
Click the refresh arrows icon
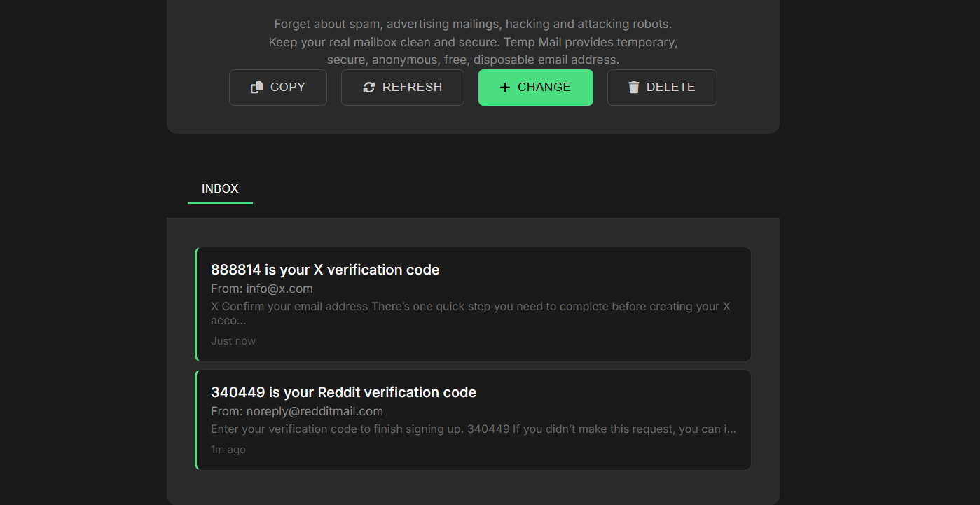[x=369, y=88]
